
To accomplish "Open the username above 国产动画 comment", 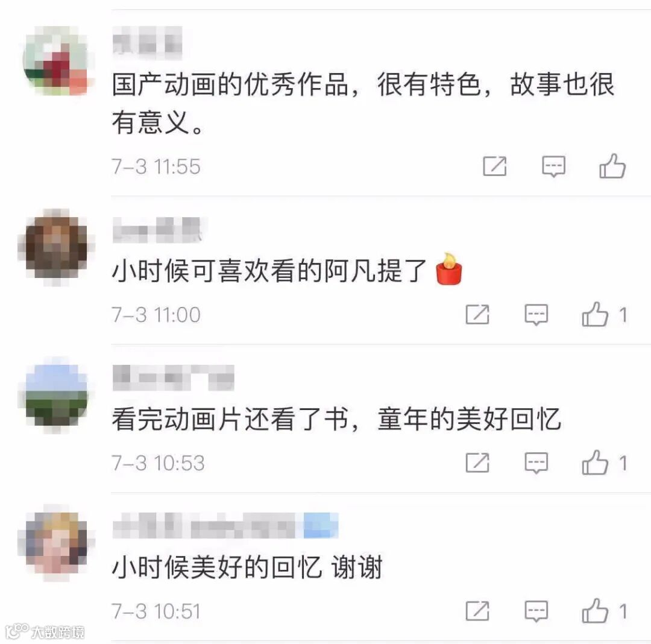I will [148, 40].
